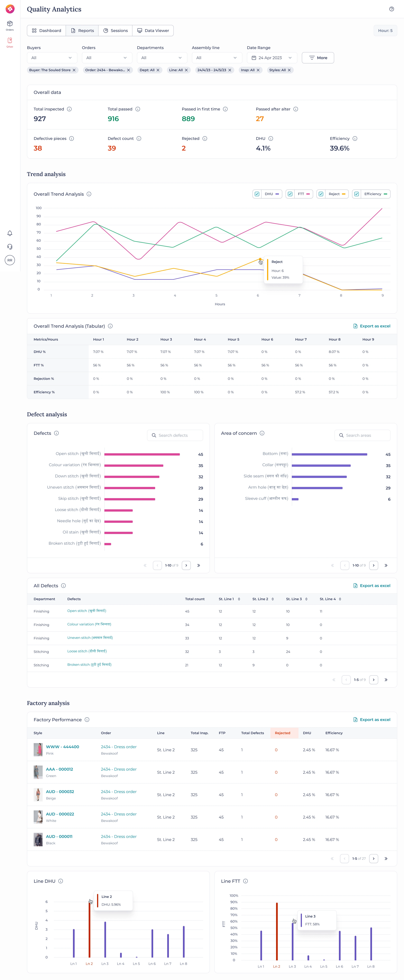Screen dimensions: 404x980
Task: Remove the Order: 2434 filter chip
Action: click(x=129, y=70)
